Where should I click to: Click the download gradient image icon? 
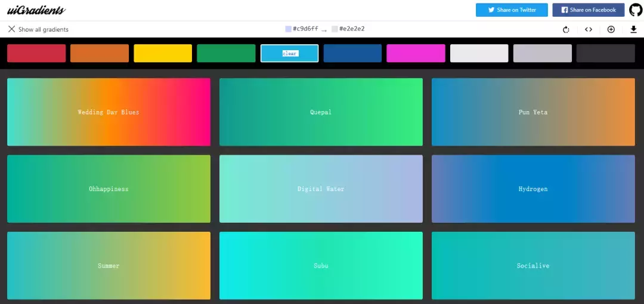(634, 30)
